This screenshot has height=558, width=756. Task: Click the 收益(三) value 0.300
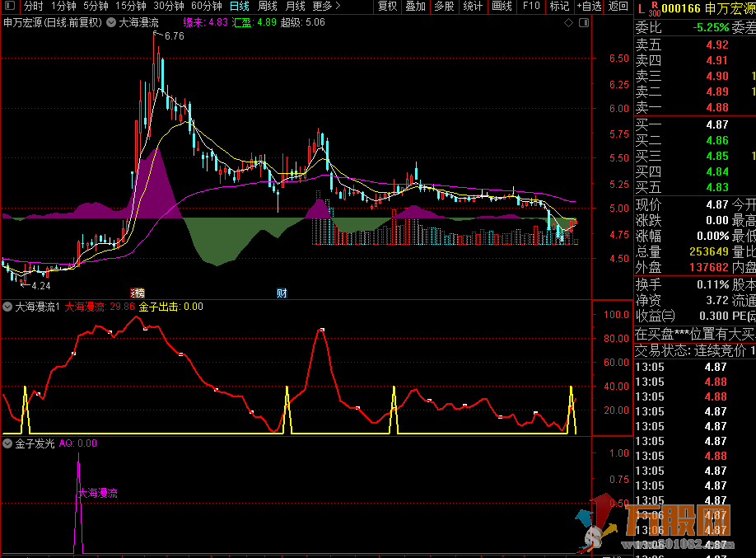(713, 317)
